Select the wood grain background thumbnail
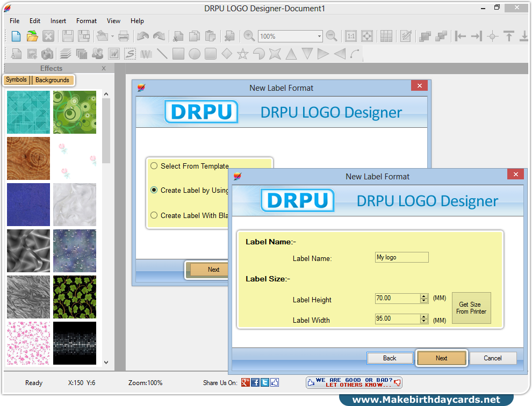The width and height of the screenshot is (532, 406). (28, 158)
